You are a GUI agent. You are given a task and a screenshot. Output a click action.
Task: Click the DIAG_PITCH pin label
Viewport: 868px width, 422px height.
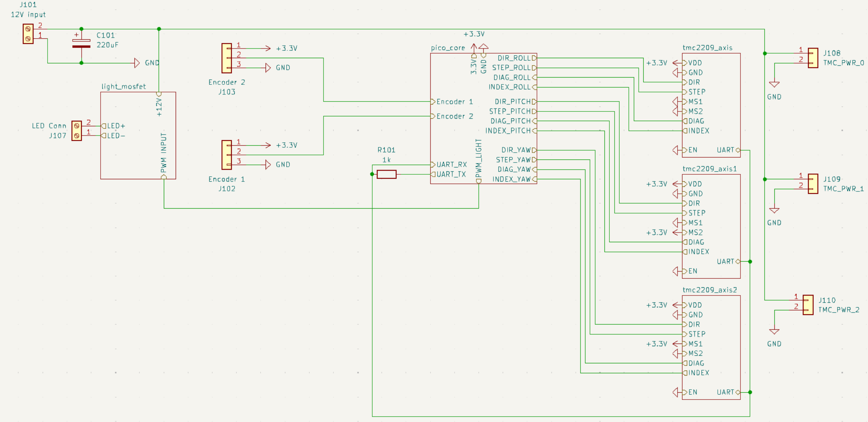click(x=514, y=121)
